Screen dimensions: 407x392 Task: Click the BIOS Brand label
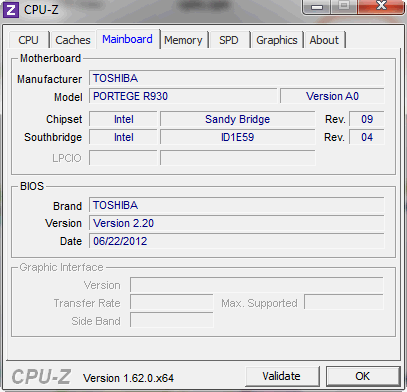click(67, 206)
